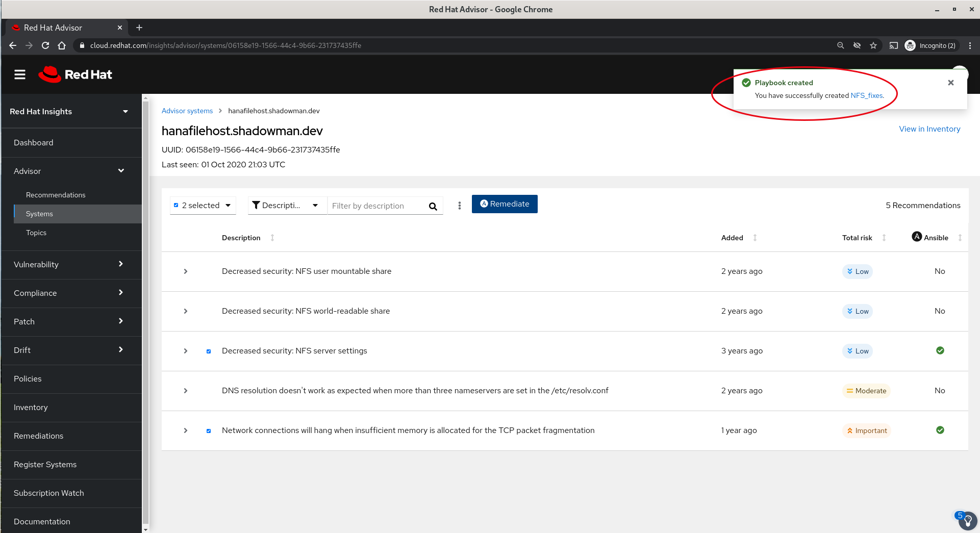The height and width of the screenshot is (533, 980).
Task: Click the Important risk badge
Action: (x=867, y=430)
